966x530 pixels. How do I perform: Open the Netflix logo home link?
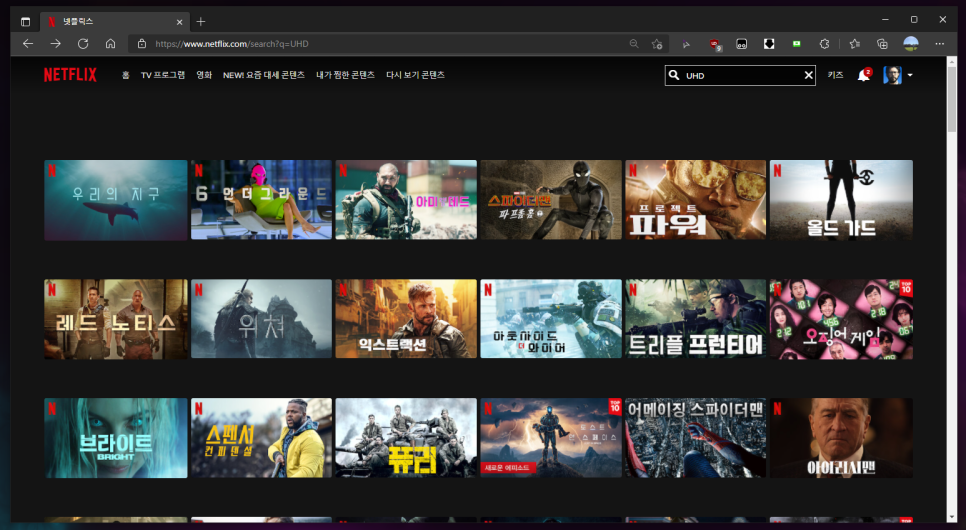point(70,75)
